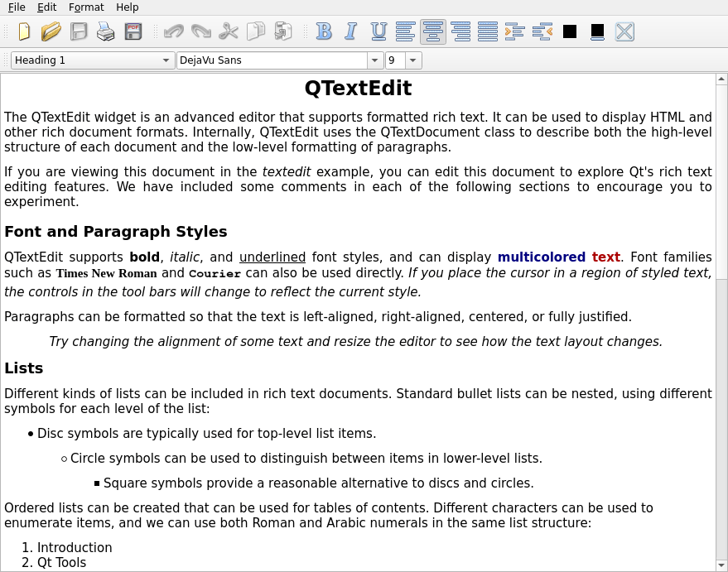
Task: Create a new document via the blank page icon
Action: [x=24, y=31]
